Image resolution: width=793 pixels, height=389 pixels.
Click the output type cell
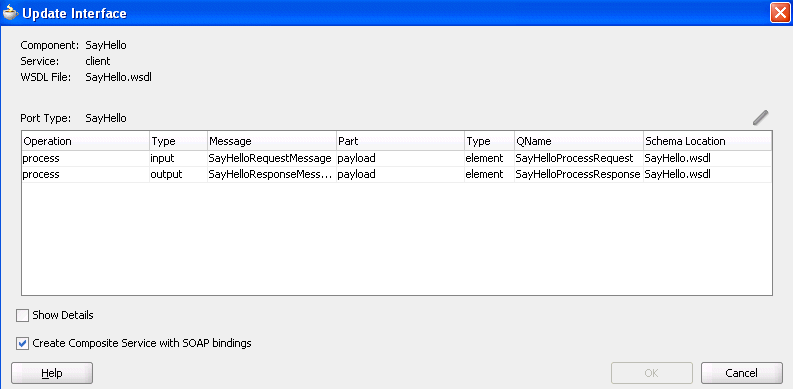point(178,175)
